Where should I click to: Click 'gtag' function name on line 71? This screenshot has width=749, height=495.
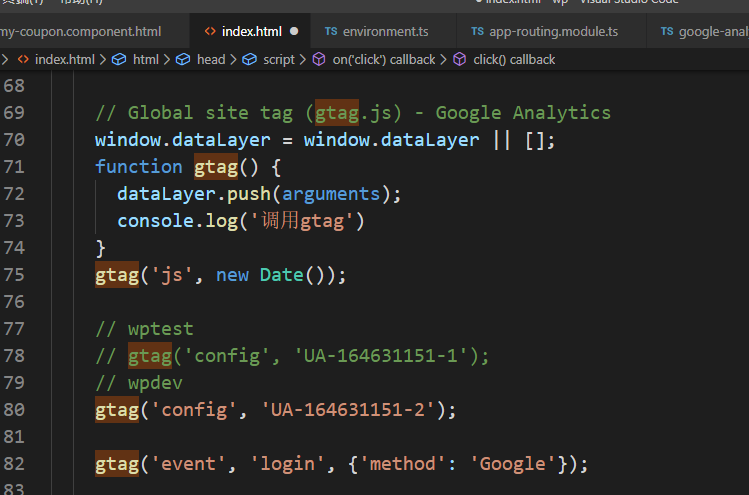tap(216, 168)
